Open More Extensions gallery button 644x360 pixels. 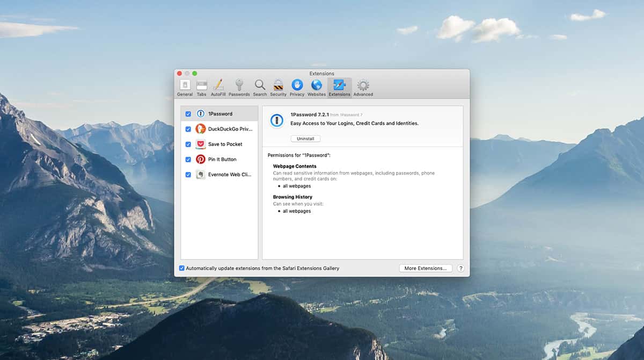[426, 268]
